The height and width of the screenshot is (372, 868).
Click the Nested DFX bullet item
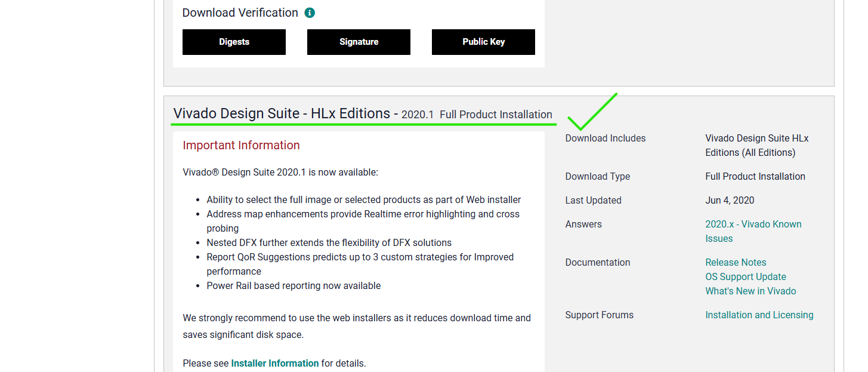[x=329, y=242]
